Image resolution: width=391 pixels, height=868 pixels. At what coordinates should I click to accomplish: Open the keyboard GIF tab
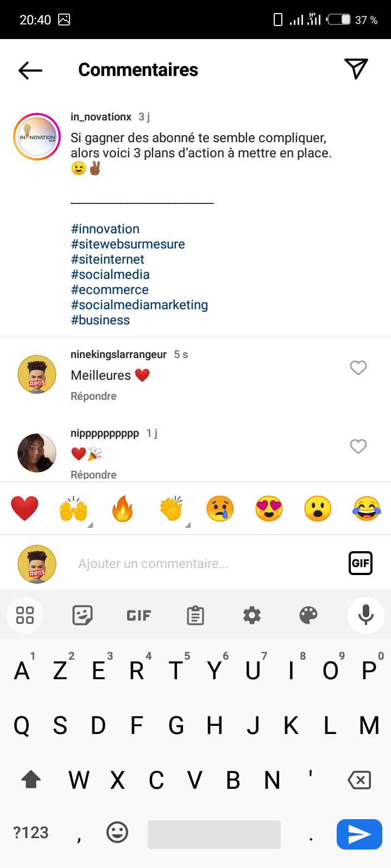coord(138,615)
